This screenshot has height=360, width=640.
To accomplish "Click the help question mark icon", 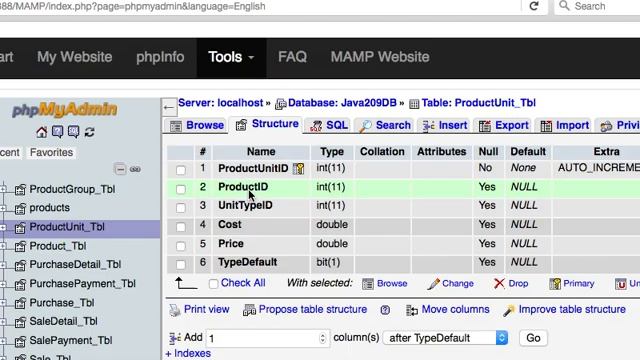I will pyautogui.click(x=385, y=310).
